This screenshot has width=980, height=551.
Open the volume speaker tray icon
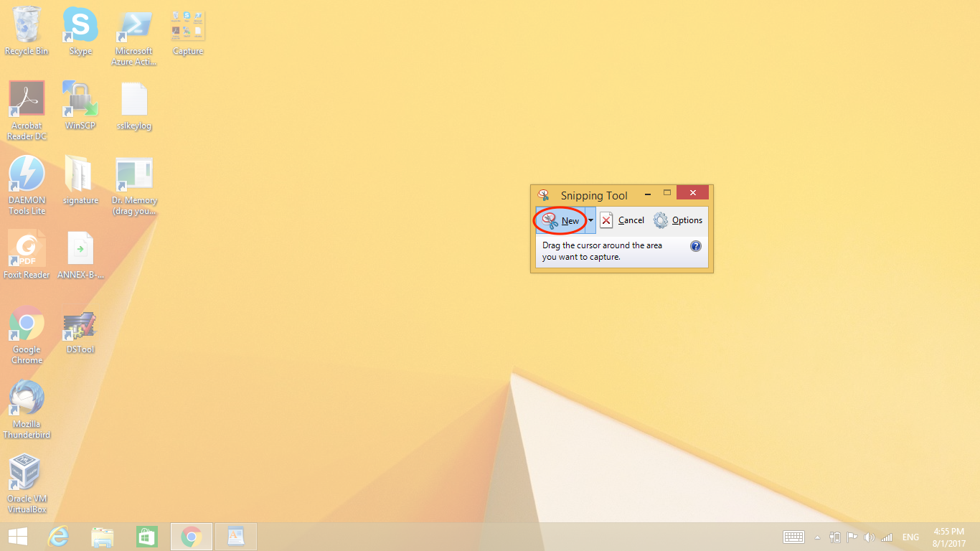870,537
